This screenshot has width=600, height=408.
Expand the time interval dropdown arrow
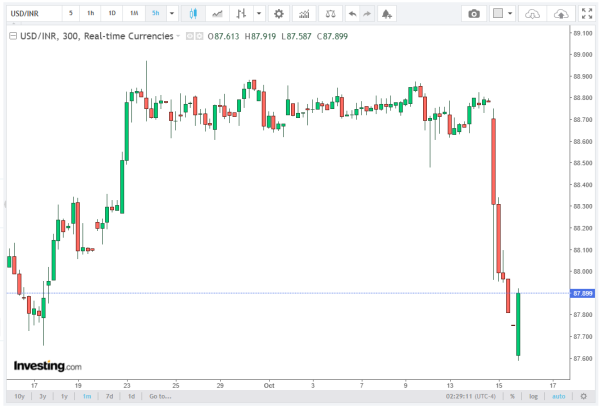[x=172, y=13]
